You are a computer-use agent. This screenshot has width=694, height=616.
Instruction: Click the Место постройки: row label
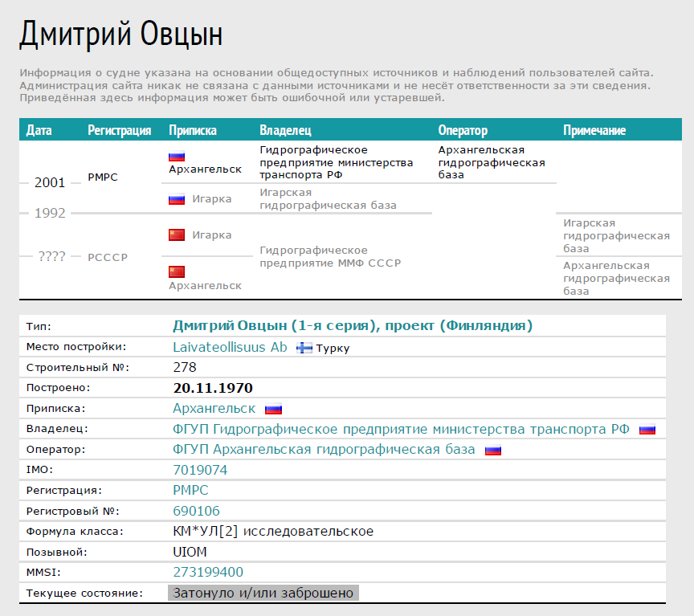(76, 347)
